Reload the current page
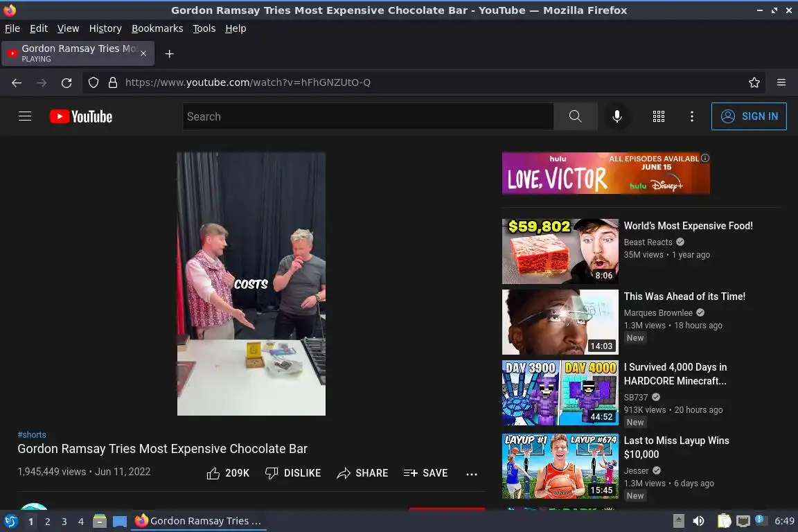This screenshot has height=532, width=798. pos(66,82)
